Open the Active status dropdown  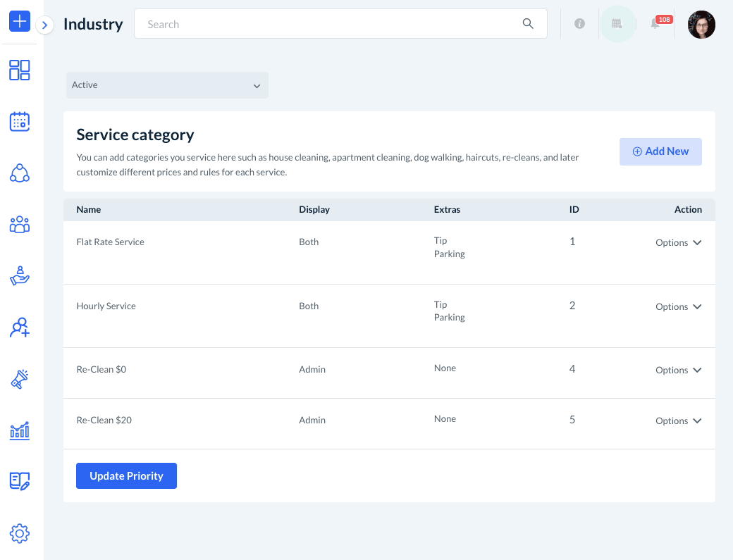coord(167,85)
